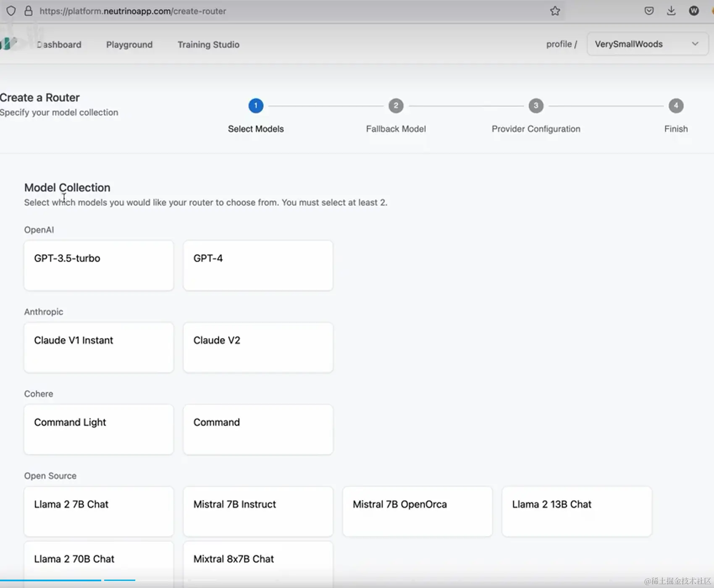Click the Finish step label

(676, 129)
